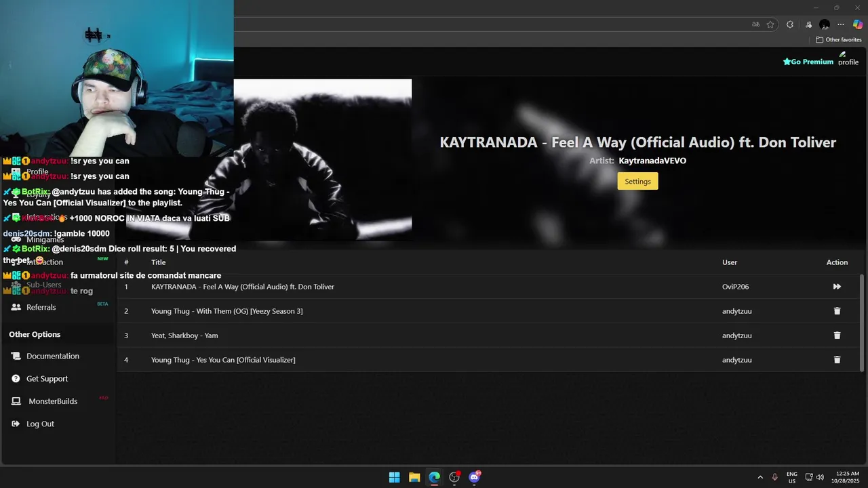
Task: Delete Yeat, Sharkboy - Yam from playlist
Action: 837,335
